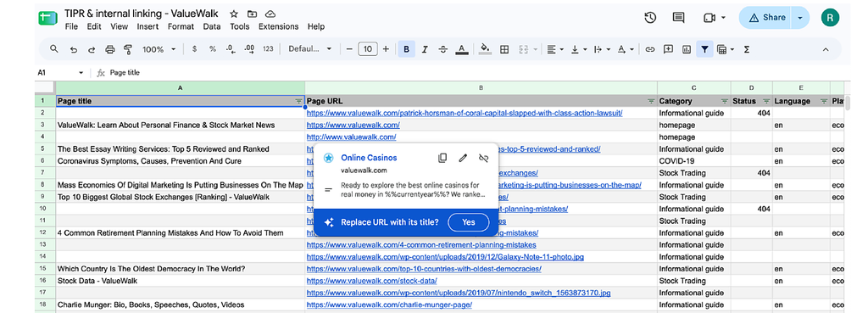Open filter for Page title column
Image resolution: width=868 pixels, height=313 pixels.
[x=299, y=102]
